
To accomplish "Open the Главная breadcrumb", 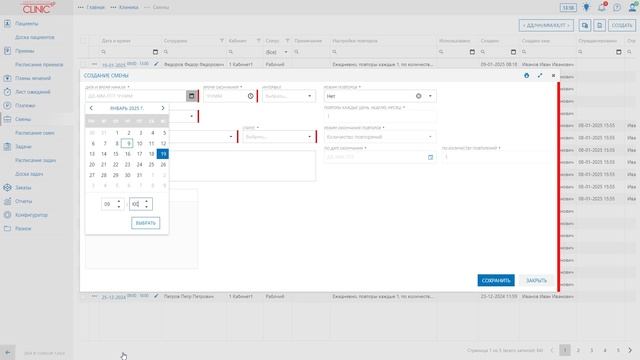I will 96,7.
